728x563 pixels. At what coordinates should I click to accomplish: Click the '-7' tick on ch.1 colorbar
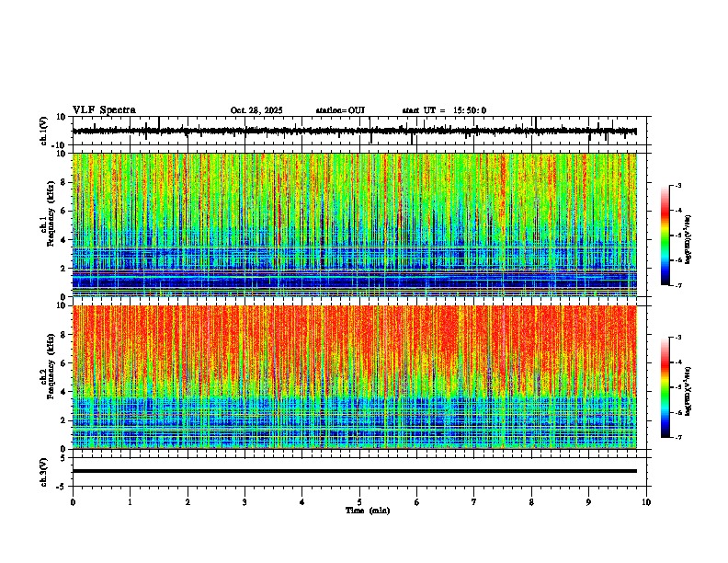(x=678, y=285)
